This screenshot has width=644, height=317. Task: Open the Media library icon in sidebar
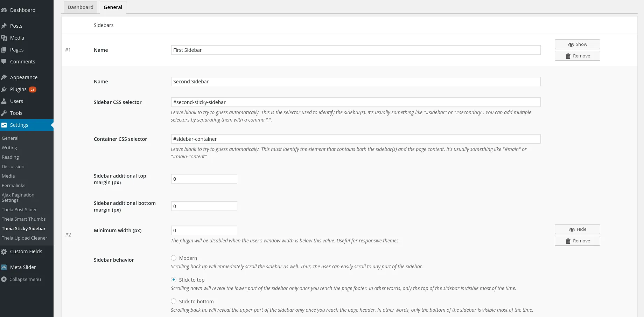click(x=4, y=38)
